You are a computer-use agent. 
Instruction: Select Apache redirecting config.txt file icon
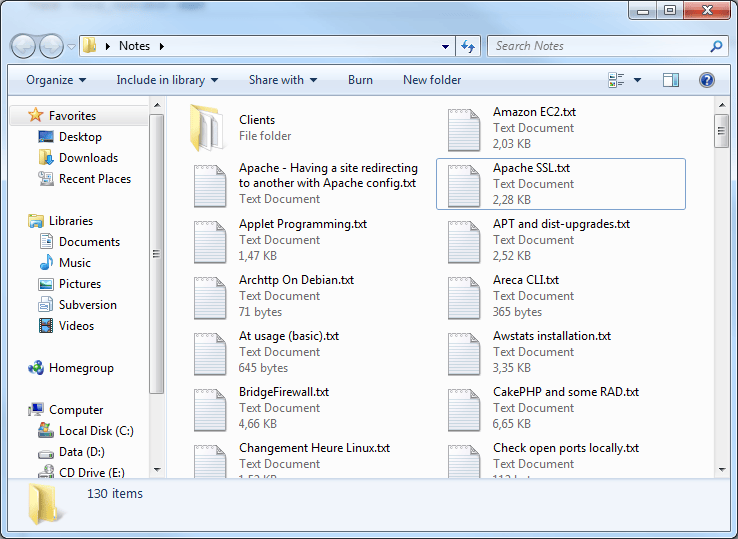210,186
